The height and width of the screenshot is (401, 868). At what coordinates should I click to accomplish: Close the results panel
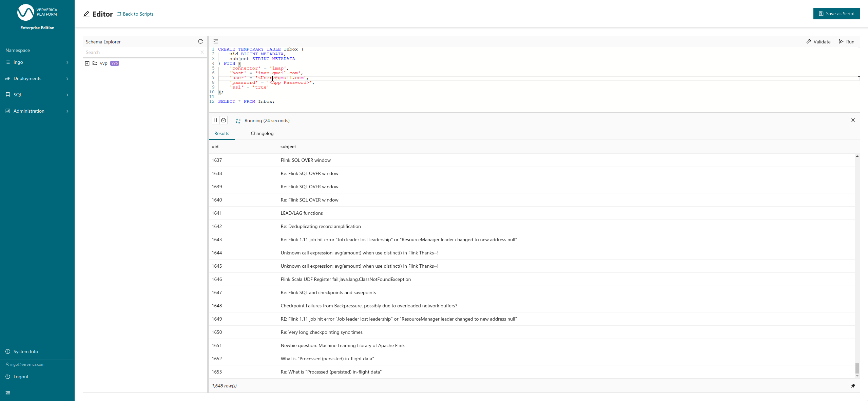[x=853, y=120]
